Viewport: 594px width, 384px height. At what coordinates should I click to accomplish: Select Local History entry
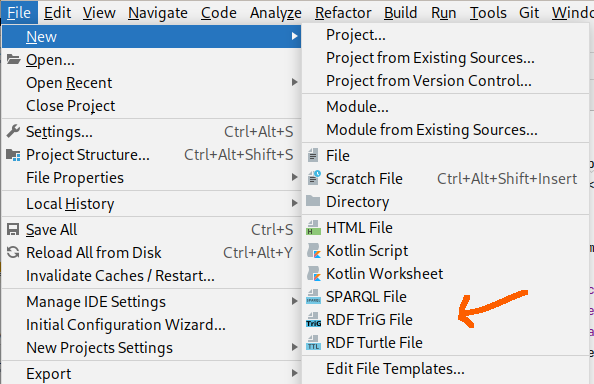[152, 204]
